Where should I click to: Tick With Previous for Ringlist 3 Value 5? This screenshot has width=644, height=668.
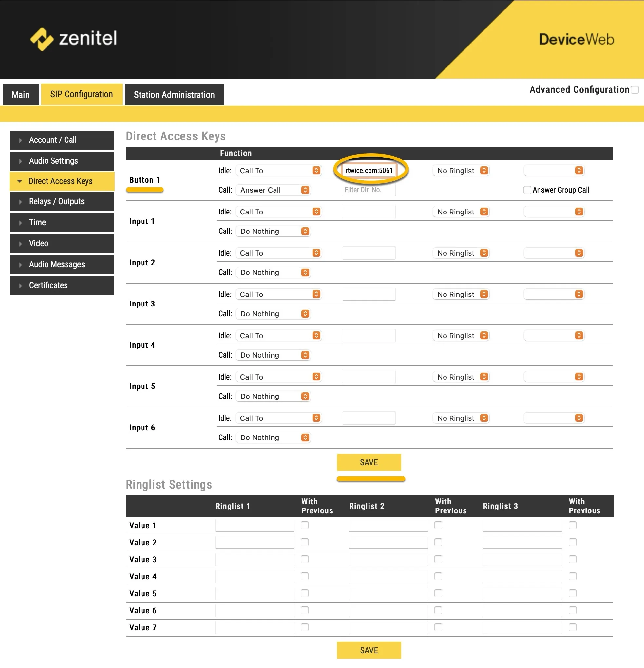[572, 593]
